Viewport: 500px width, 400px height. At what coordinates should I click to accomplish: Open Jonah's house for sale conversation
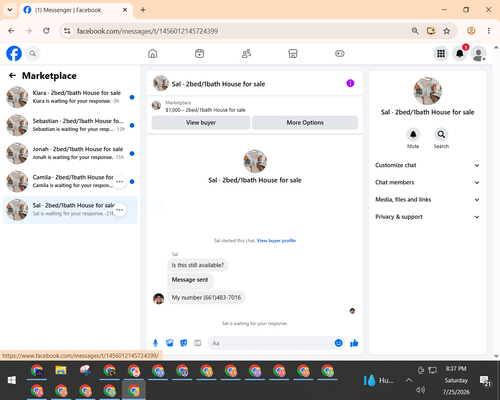70,154
